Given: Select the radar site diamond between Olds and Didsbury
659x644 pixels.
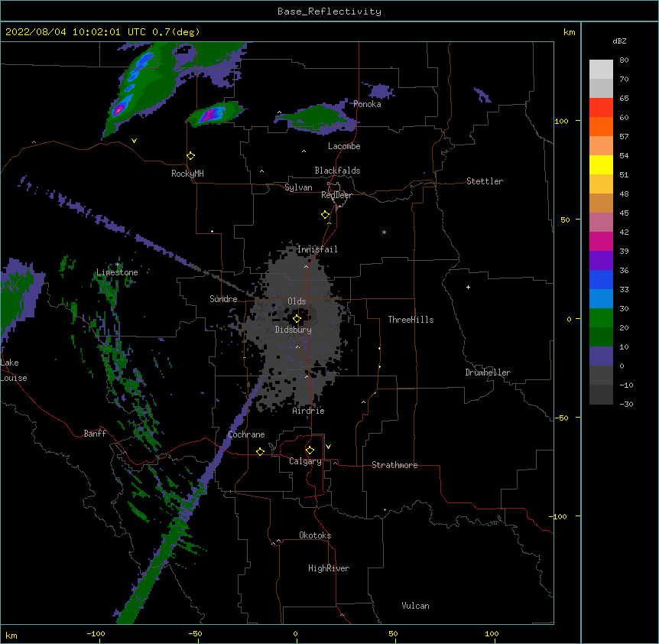Looking at the screenshot, I should point(297,319).
